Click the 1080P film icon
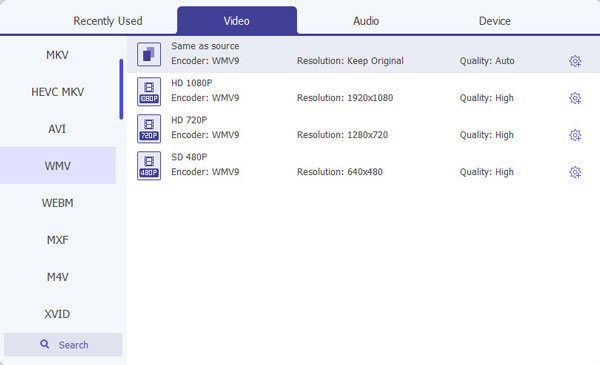This screenshot has height=365, width=600. (x=149, y=91)
